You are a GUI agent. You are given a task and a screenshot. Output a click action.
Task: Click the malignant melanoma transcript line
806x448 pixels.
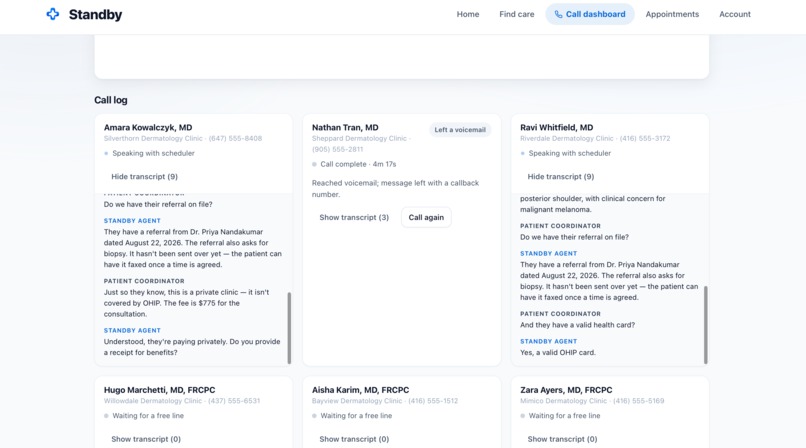[x=593, y=204]
